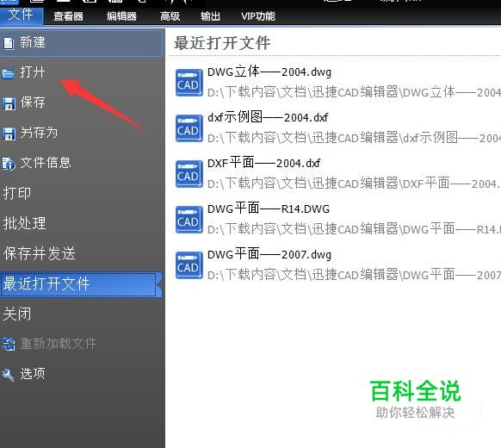Click CAD icon for DWG平面——2007.dwg
Screen dimensions: 501x448
(189, 265)
